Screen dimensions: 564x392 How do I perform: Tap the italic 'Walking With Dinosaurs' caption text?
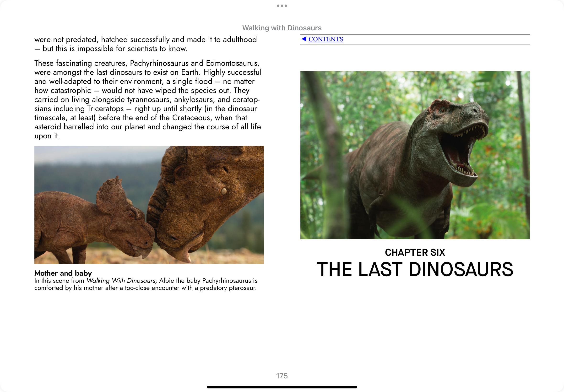(x=122, y=280)
